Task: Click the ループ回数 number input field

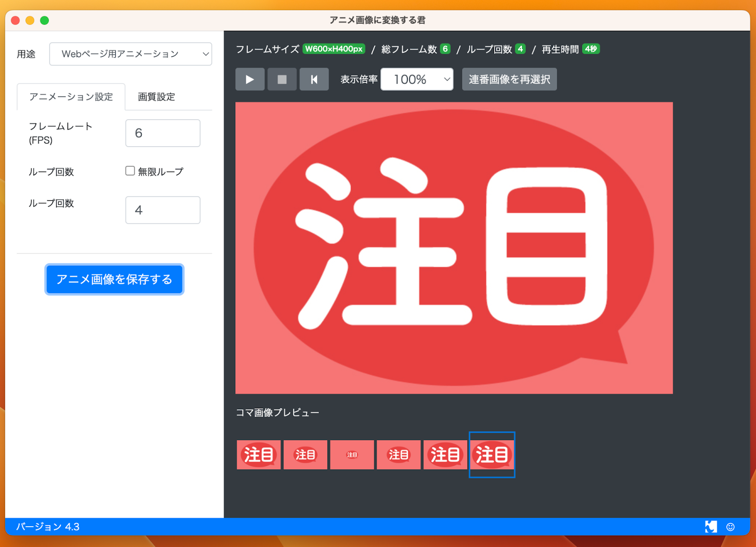Action: [x=163, y=210]
